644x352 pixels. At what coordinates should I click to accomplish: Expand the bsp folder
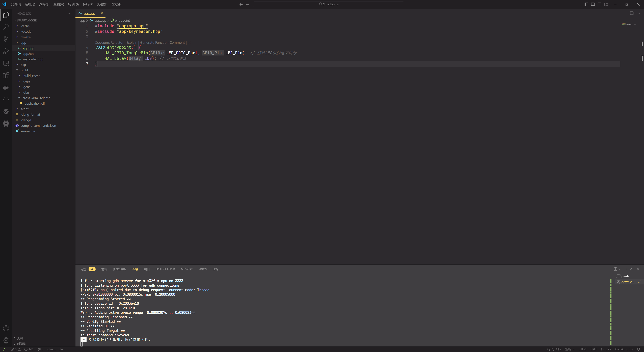click(23, 65)
